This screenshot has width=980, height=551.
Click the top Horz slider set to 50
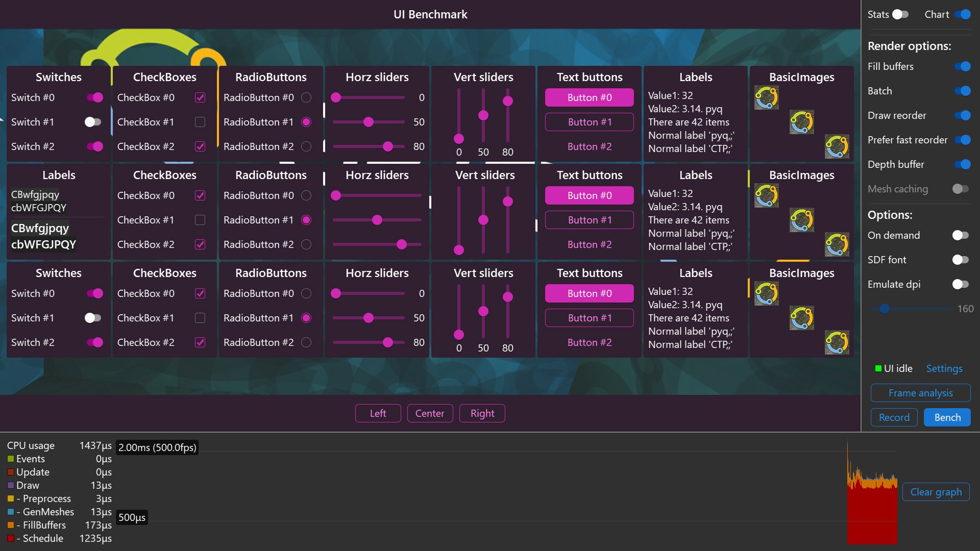pyautogui.click(x=368, y=122)
